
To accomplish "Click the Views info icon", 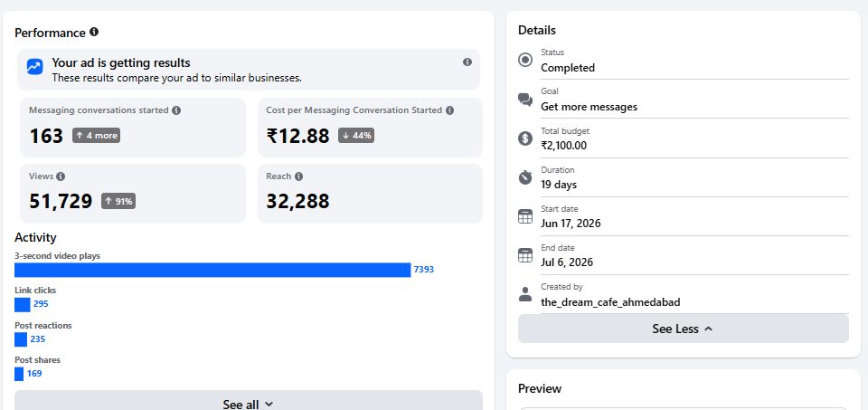I will [61, 176].
